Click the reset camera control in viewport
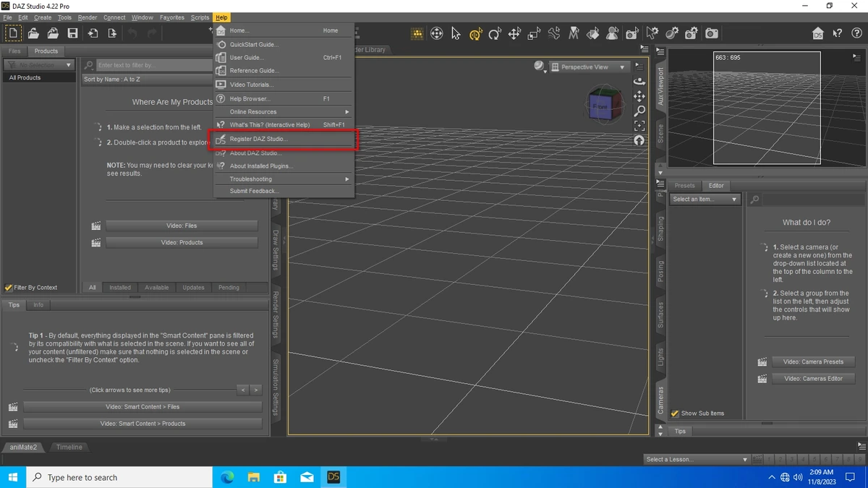The width and height of the screenshot is (868, 488). [639, 140]
